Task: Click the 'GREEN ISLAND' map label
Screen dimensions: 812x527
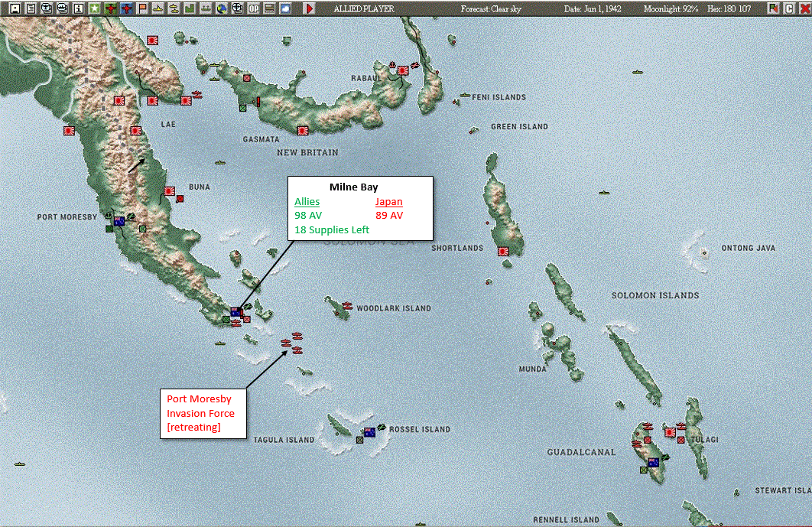Action: pyautogui.click(x=519, y=126)
